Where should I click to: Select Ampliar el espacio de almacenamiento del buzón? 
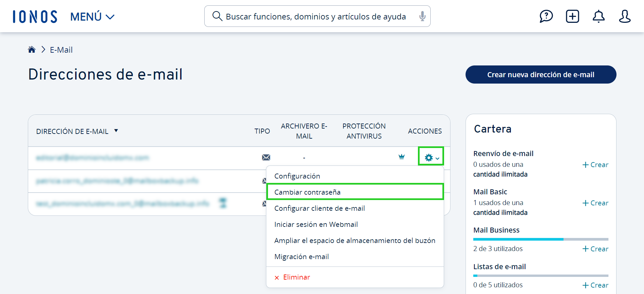pyautogui.click(x=355, y=241)
